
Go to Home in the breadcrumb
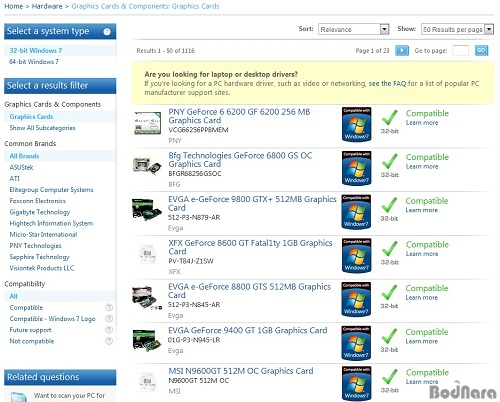(13, 6)
